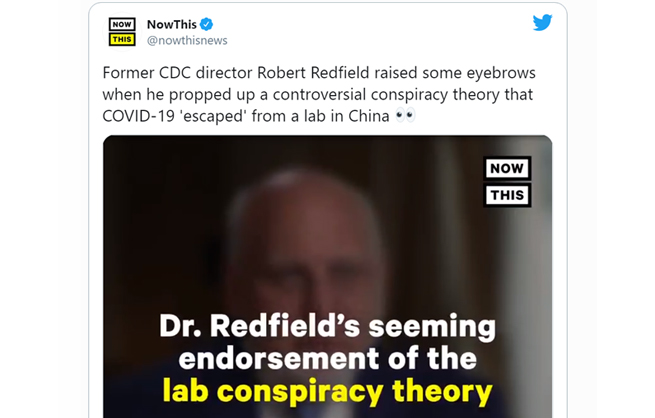Open the NowThis profile avatar
The width and height of the screenshot is (655, 418).
[122, 32]
